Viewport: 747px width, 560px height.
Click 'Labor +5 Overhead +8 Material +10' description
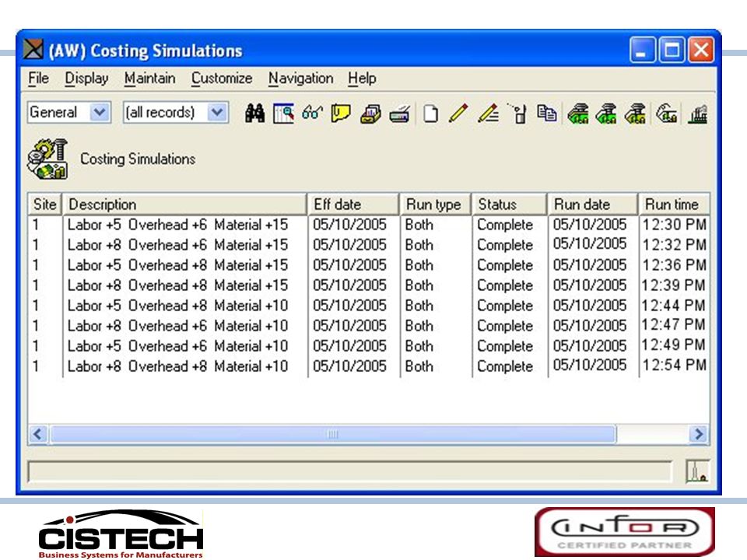pos(177,306)
